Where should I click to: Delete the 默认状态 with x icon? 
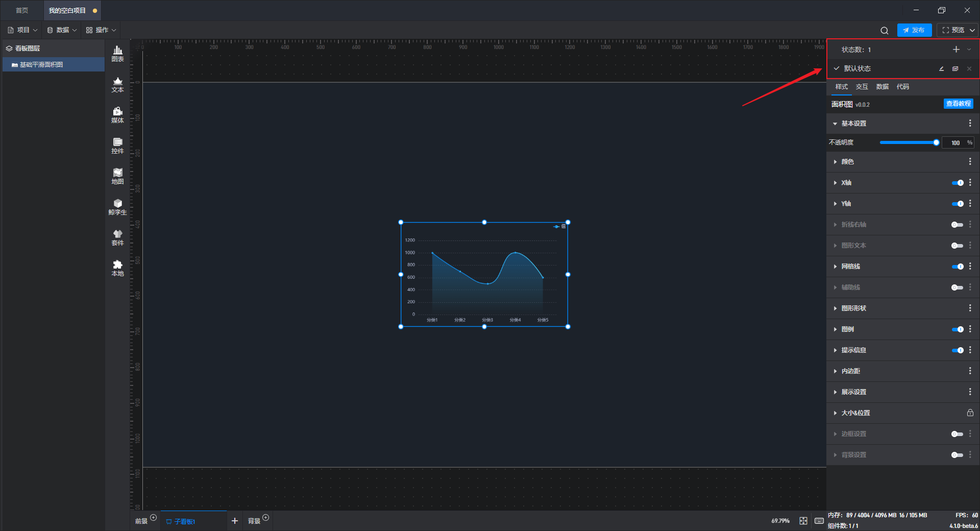(x=969, y=68)
